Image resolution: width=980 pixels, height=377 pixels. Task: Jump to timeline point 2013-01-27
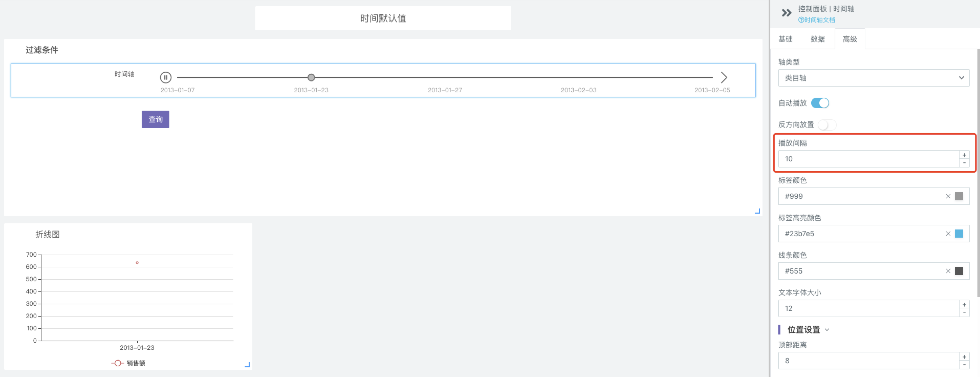click(445, 90)
